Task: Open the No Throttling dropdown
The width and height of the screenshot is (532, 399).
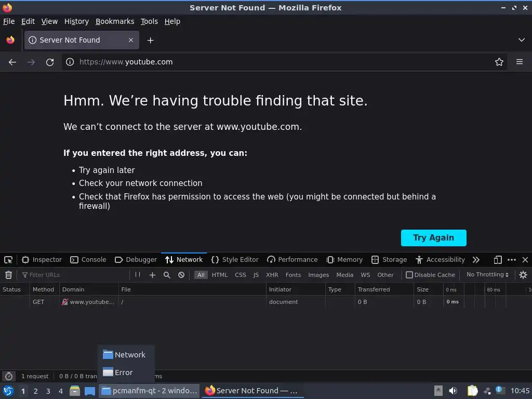Action: [x=487, y=274]
